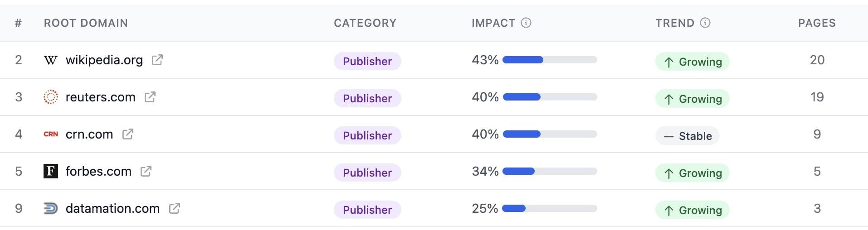Screen dimensions: 868x230
Task: Open wikipedia.org external link icon
Action: [157, 60]
